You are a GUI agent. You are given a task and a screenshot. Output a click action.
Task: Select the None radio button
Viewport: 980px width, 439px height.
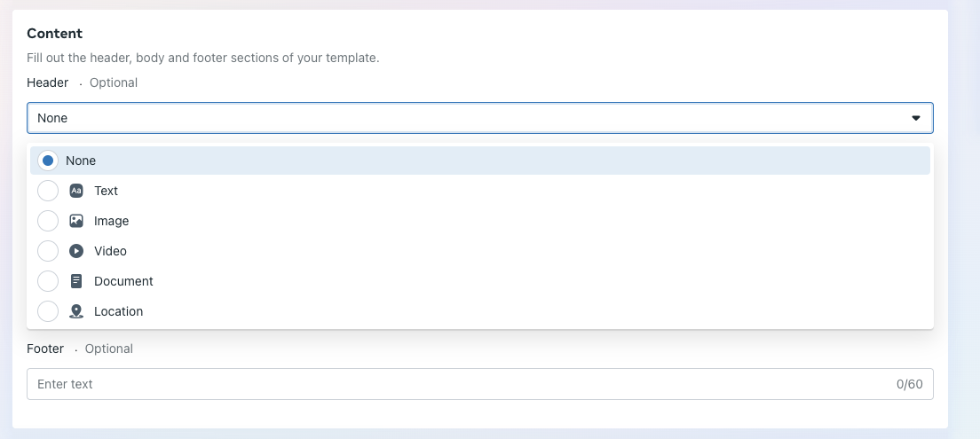pos(48,161)
